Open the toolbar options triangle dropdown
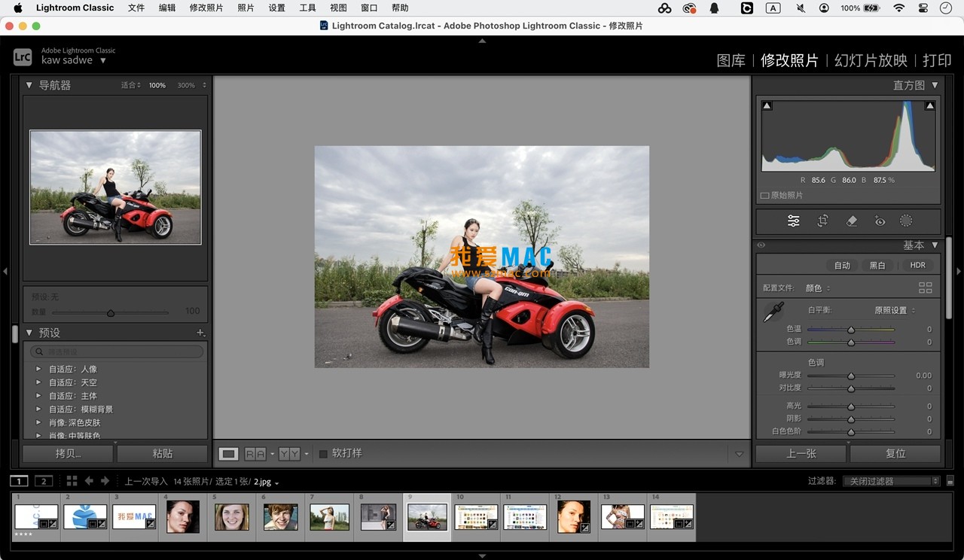Image resolution: width=964 pixels, height=560 pixels. (x=739, y=454)
